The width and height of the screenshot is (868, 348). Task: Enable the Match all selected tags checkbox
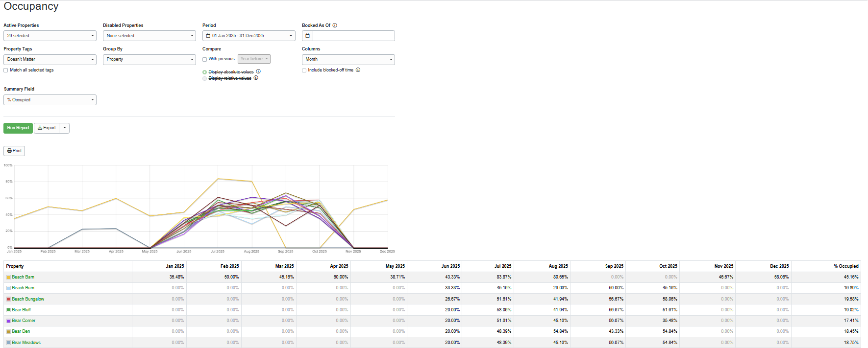pyautogui.click(x=6, y=70)
